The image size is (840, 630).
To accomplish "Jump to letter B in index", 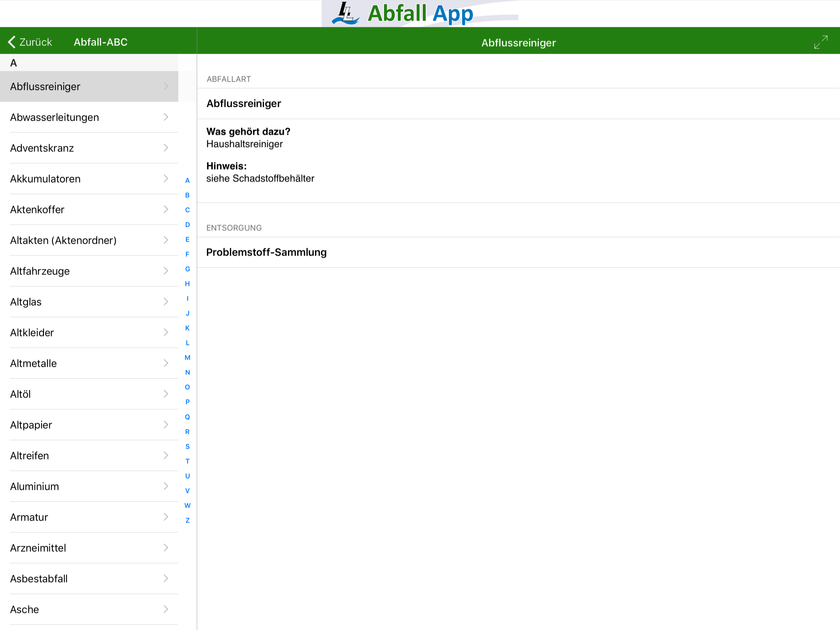I will pos(187,195).
